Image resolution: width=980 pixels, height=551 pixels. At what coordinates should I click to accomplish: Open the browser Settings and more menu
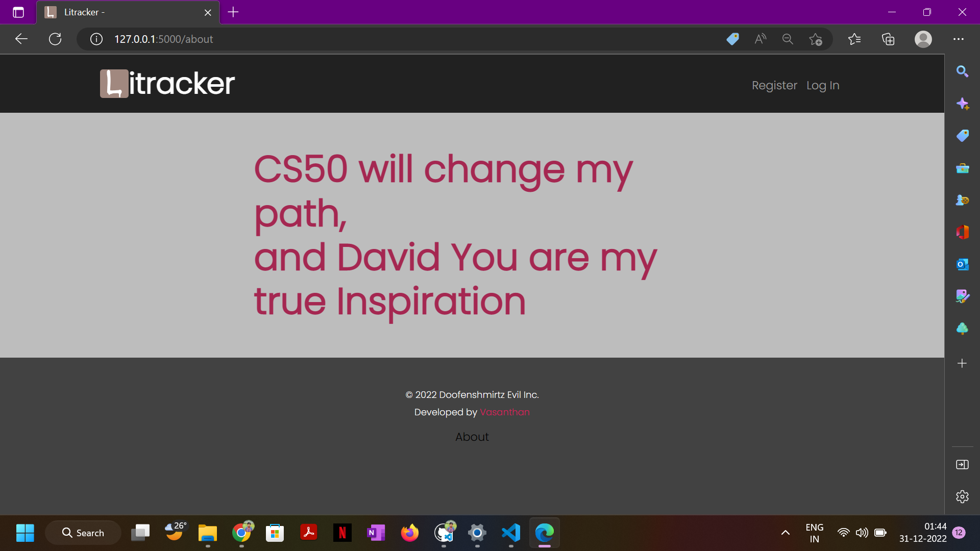pyautogui.click(x=958, y=39)
